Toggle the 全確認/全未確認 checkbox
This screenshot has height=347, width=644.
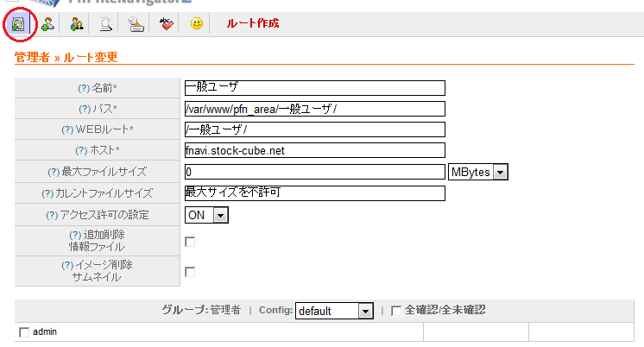point(396,311)
